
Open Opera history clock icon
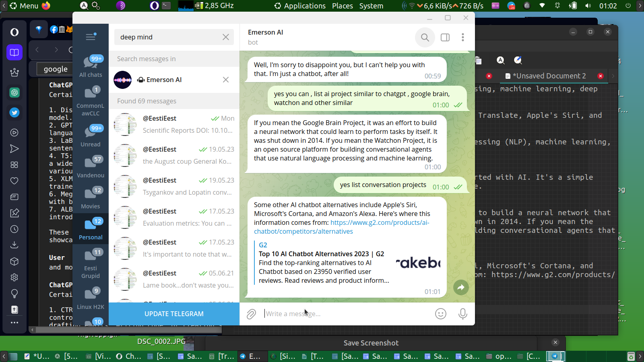[14, 229]
